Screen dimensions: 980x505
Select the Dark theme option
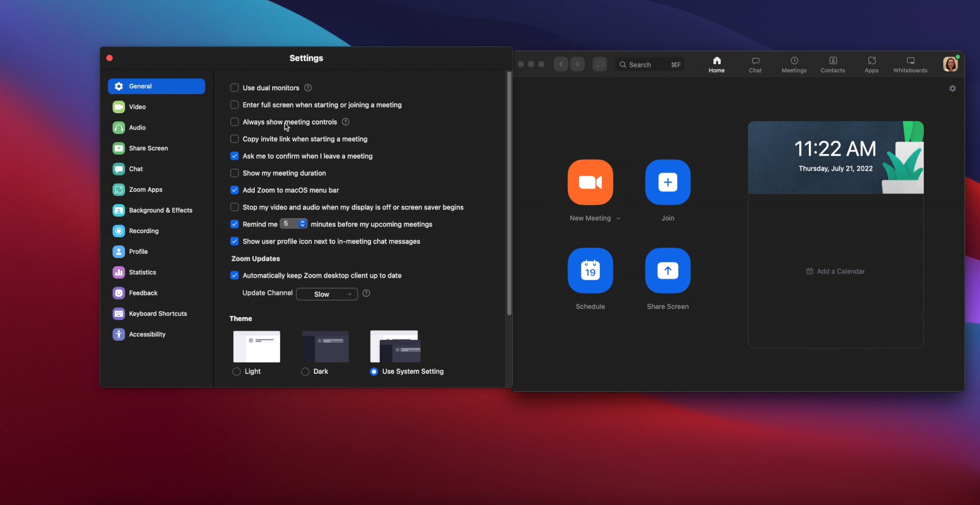(305, 372)
